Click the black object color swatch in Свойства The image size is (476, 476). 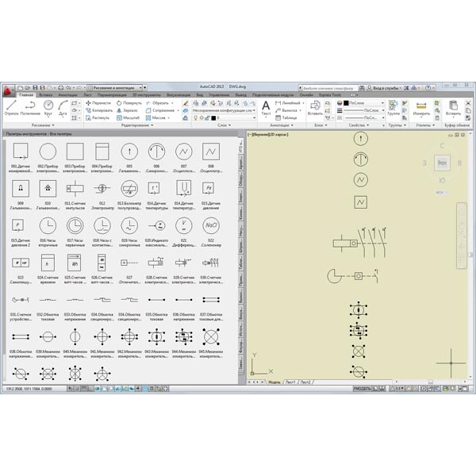click(x=346, y=103)
